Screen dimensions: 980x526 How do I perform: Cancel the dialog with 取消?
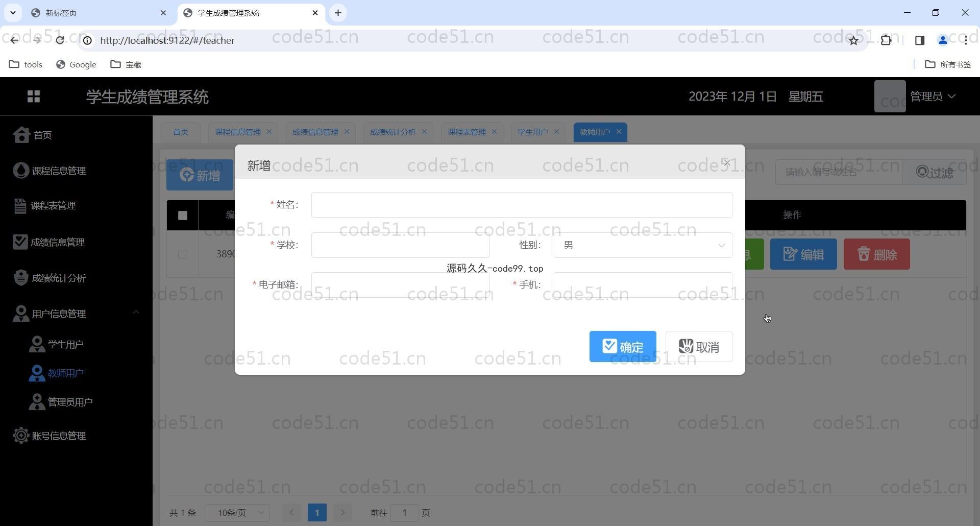tap(699, 347)
